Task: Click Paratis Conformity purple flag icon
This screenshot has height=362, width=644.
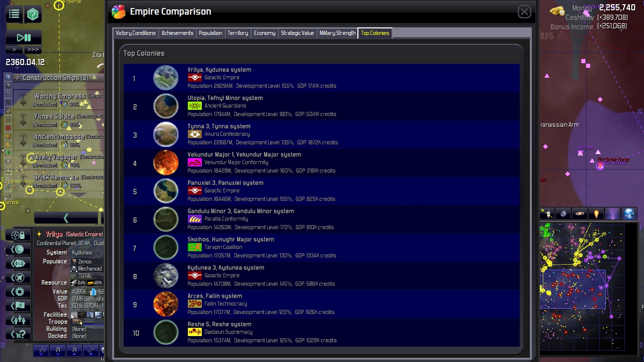Action: point(195,219)
